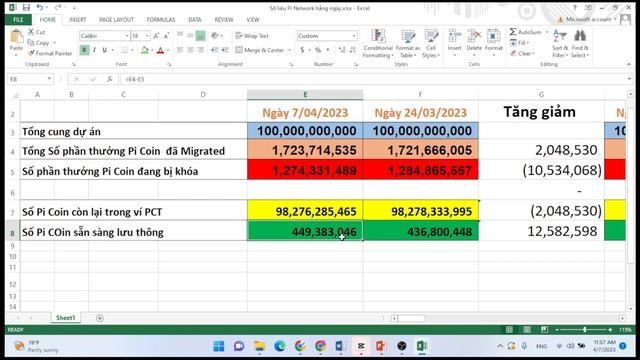Click the Format cells icon
This screenshot has height=360, width=640.
pos(493,36)
